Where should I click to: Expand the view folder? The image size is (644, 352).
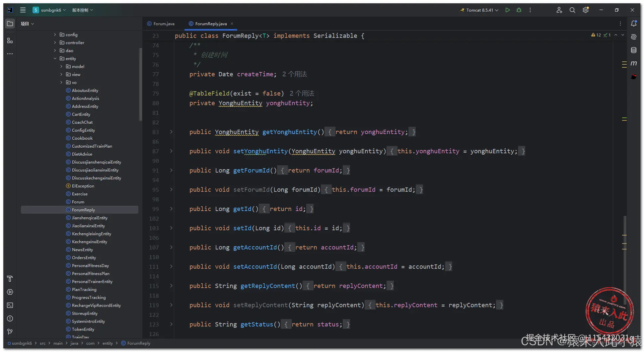point(61,74)
